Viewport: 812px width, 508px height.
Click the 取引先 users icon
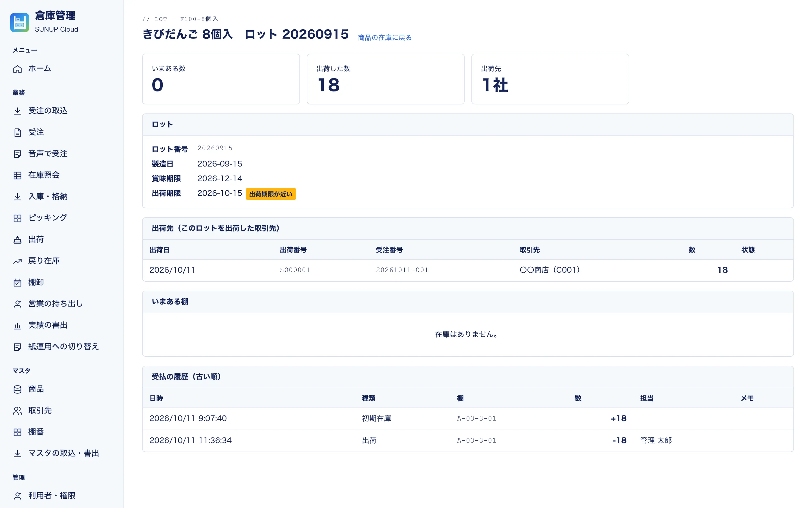tap(17, 411)
